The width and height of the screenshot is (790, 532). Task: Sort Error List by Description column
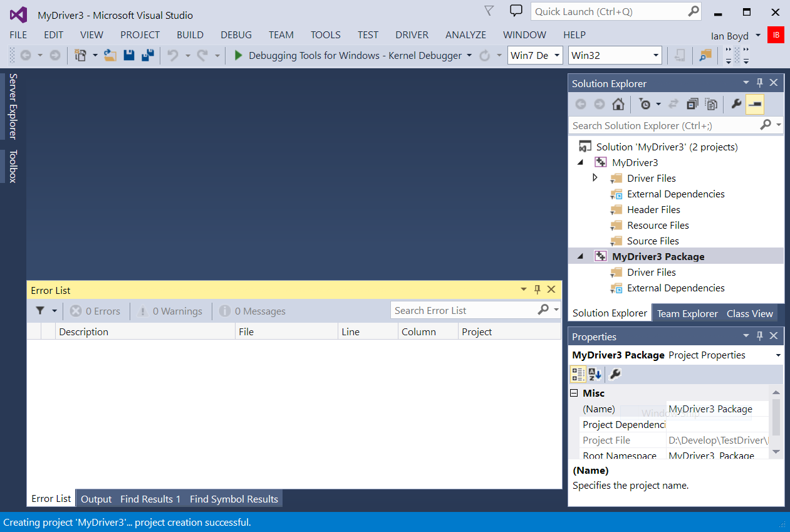point(145,331)
